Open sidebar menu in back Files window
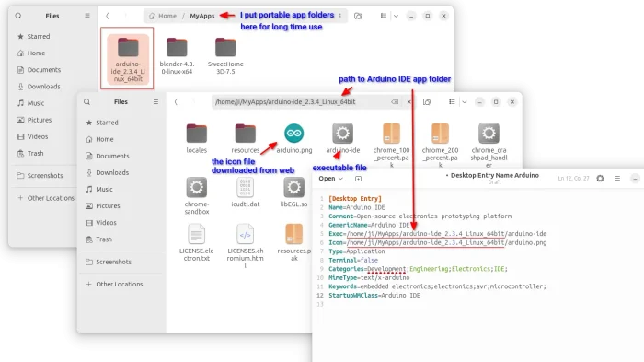The image size is (644, 362). [87, 16]
